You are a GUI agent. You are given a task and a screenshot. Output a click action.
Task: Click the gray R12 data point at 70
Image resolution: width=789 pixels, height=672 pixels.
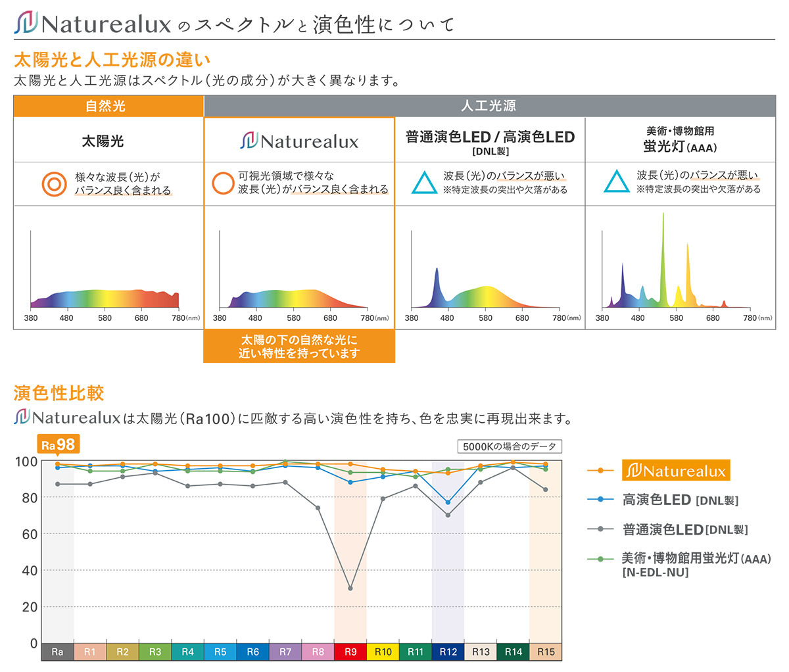pos(448,515)
